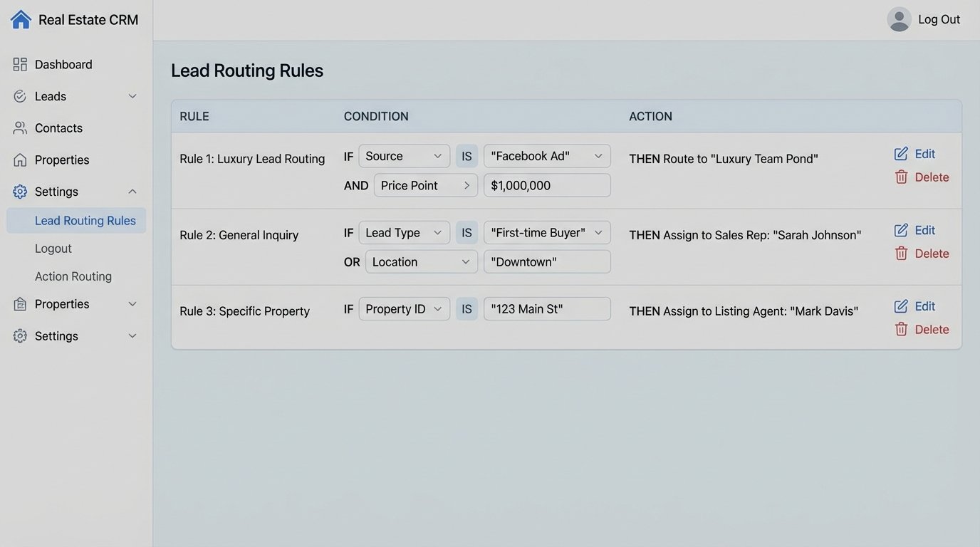Expand the Location dropdown
The width and height of the screenshot is (980, 547).
(421, 261)
